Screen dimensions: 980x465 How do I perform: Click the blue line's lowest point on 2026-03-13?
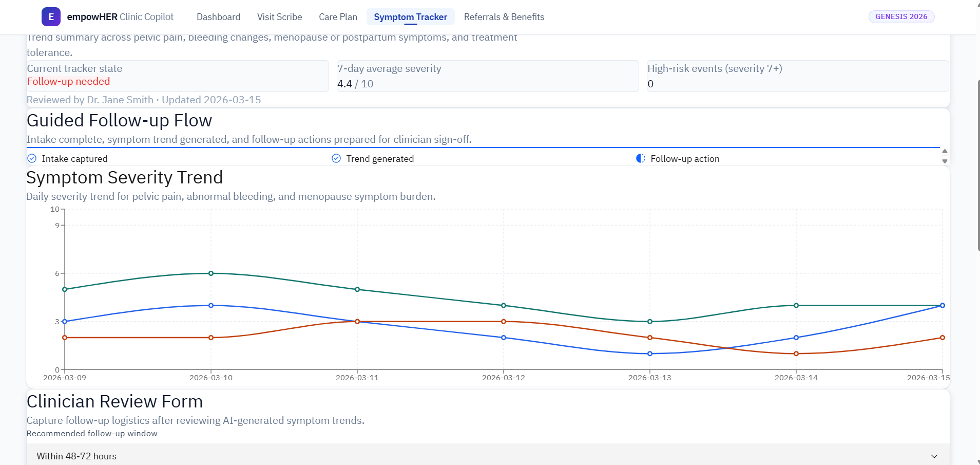(650, 354)
